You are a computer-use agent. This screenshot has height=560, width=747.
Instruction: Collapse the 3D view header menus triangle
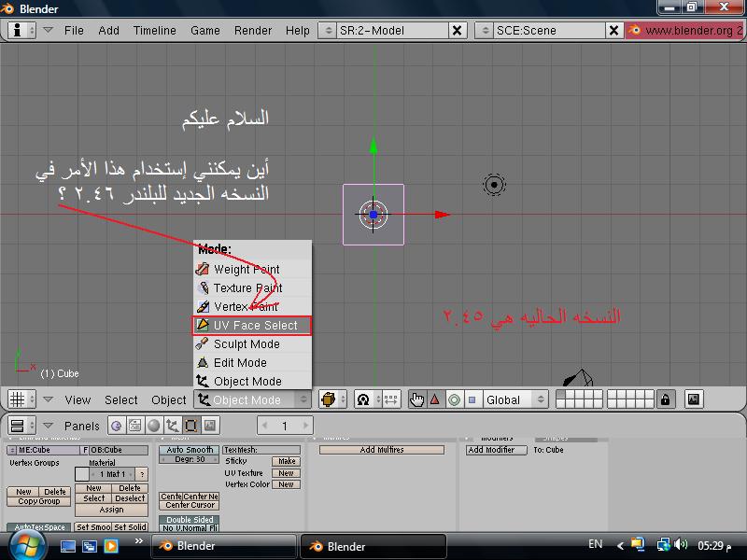click(x=49, y=399)
